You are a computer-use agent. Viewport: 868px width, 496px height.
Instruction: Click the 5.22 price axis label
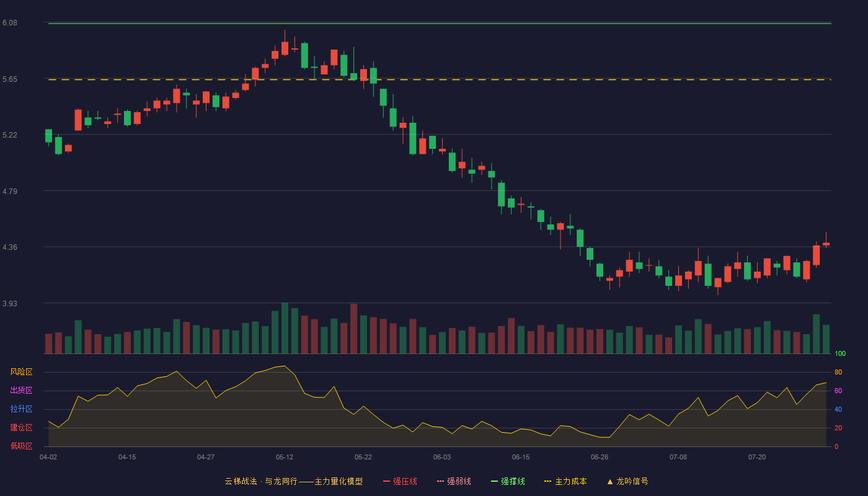pyautogui.click(x=10, y=135)
